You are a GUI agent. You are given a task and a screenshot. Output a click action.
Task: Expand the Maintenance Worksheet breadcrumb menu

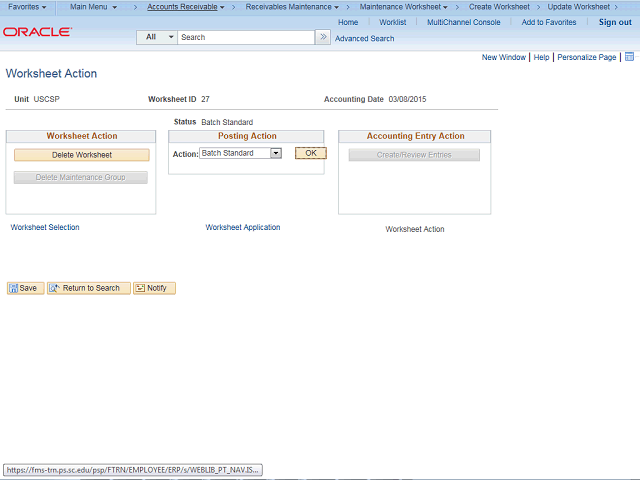point(403,7)
